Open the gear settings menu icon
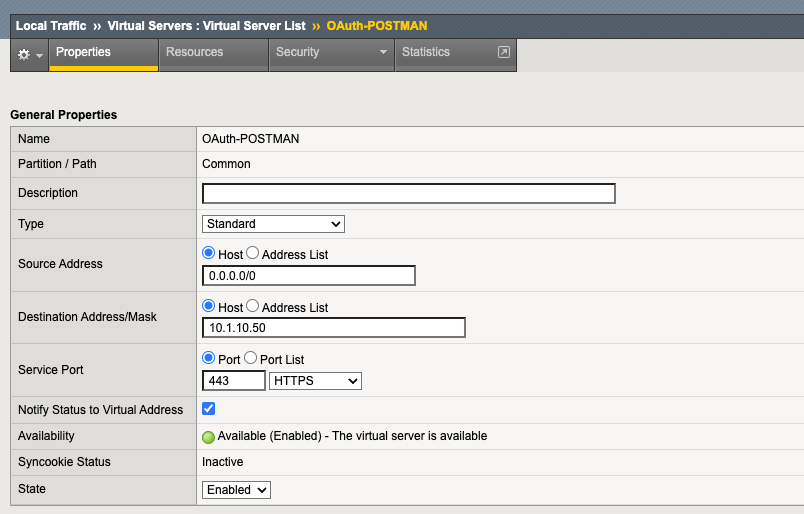Screen dimensions: 804x514 click(x=25, y=54)
